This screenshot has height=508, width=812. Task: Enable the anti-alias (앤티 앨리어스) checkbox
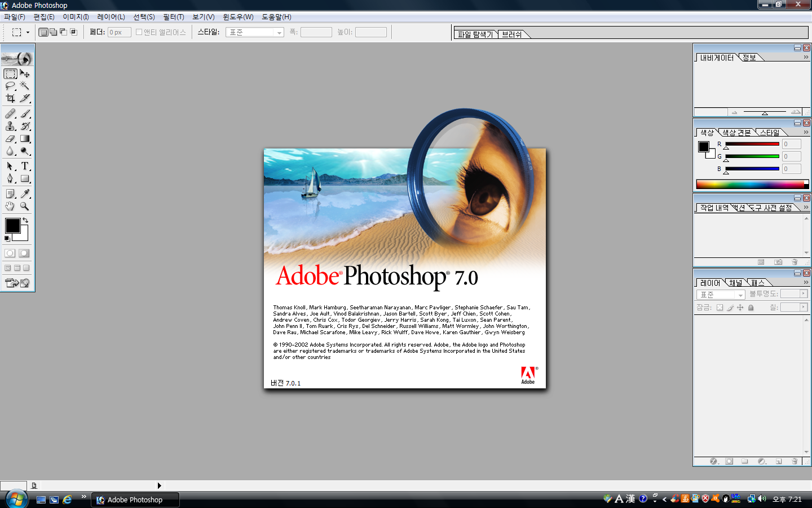tap(139, 32)
